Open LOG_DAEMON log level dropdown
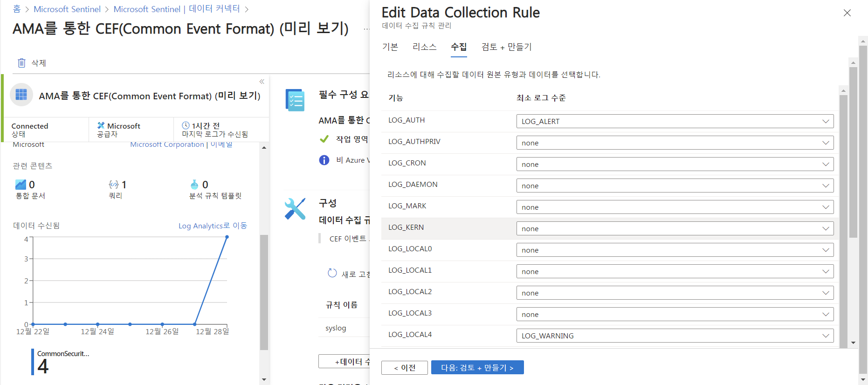The image size is (868, 385). click(675, 186)
